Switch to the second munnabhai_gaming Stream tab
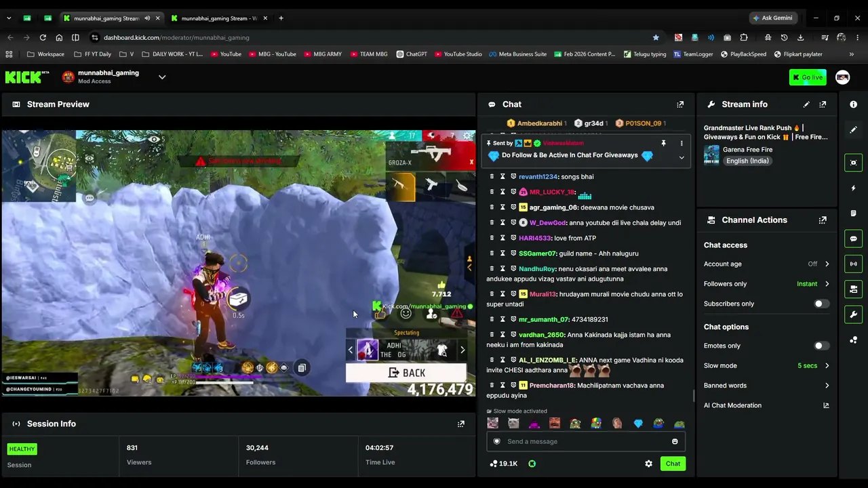Image resolution: width=868 pixels, height=488 pixels. click(x=218, y=18)
